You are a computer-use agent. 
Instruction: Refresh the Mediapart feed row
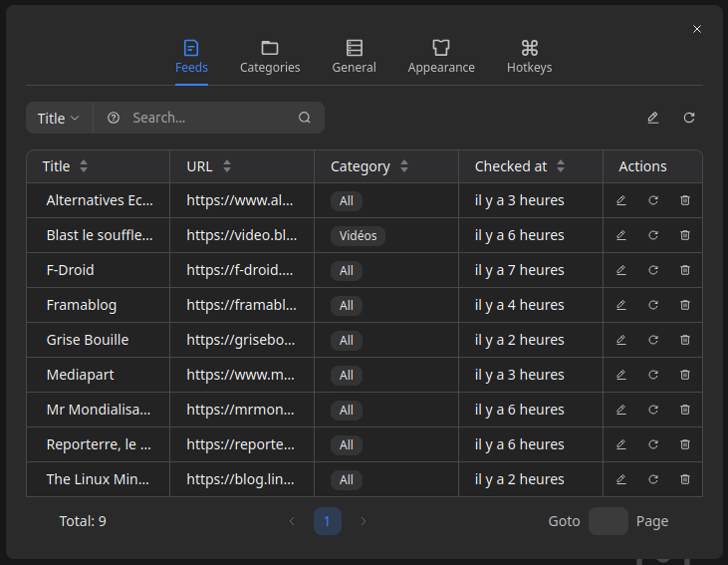(653, 375)
